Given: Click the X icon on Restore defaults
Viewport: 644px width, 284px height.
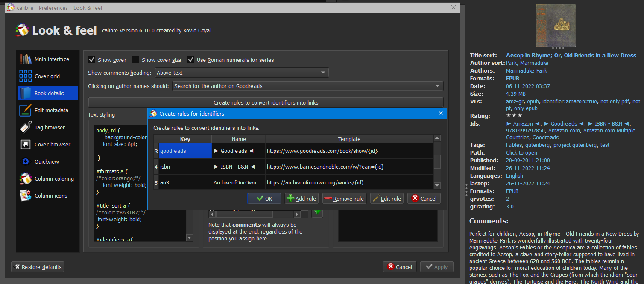Looking at the screenshot, I should click(x=17, y=267).
